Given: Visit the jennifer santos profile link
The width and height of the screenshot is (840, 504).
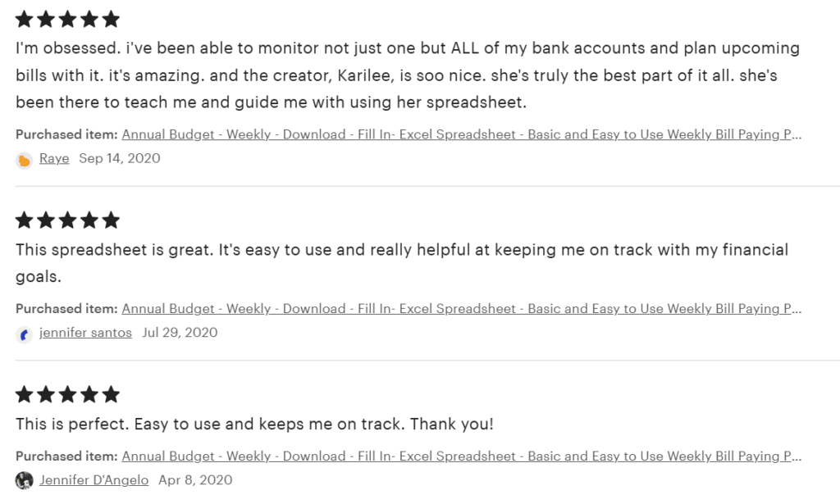Looking at the screenshot, I should pos(85,333).
